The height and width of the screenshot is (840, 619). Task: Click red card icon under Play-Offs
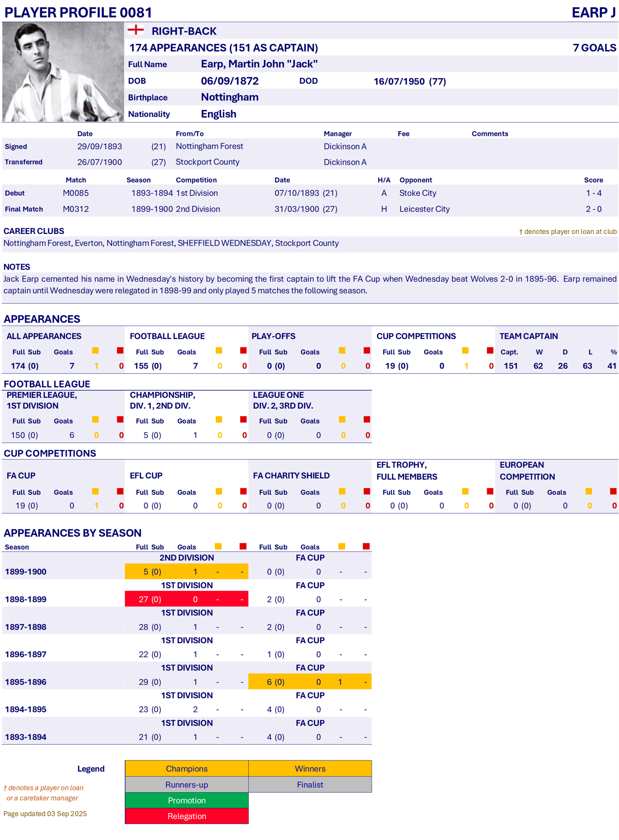pos(367,351)
